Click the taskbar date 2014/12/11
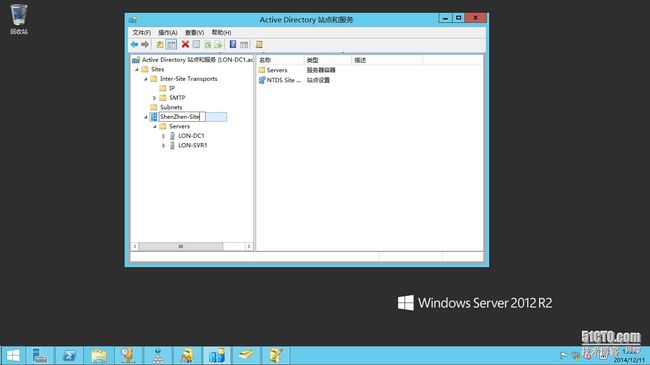The width and height of the screenshot is (650, 365). (628, 360)
